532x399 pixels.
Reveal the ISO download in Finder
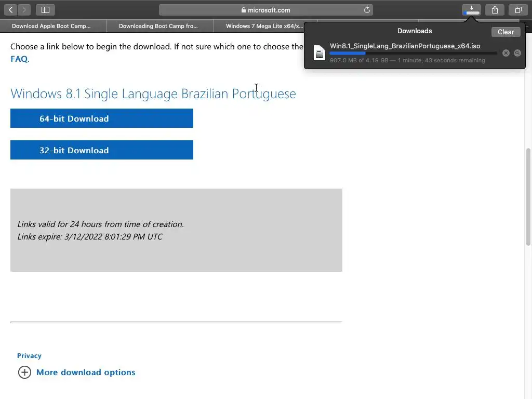[x=517, y=53]
